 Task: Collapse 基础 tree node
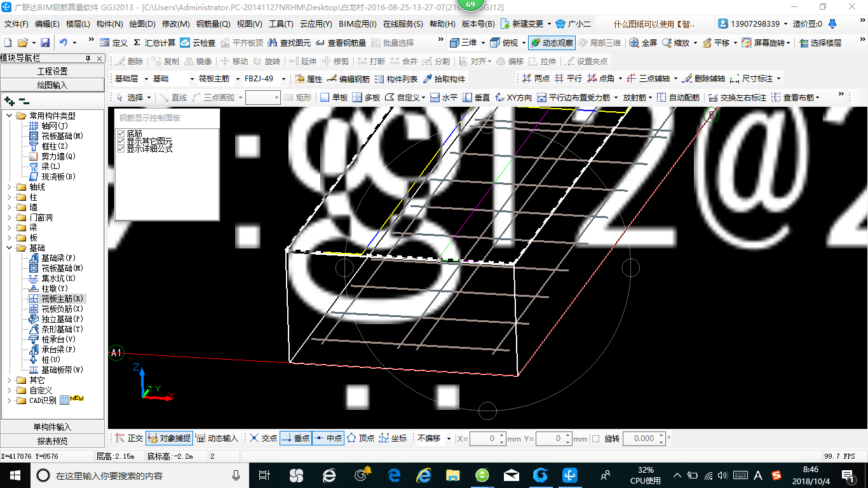(x=10, y=248)
